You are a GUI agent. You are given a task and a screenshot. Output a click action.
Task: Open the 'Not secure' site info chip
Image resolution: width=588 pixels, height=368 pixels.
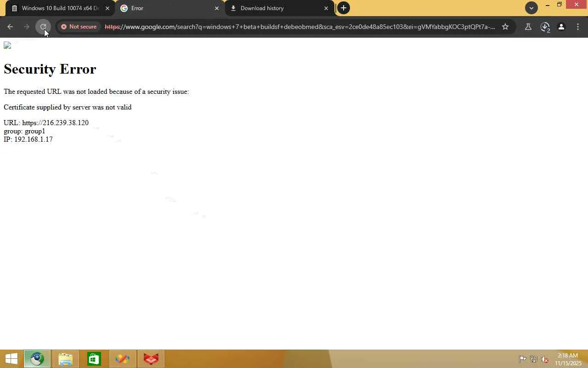pyautogui.click(x=79, y=27)
